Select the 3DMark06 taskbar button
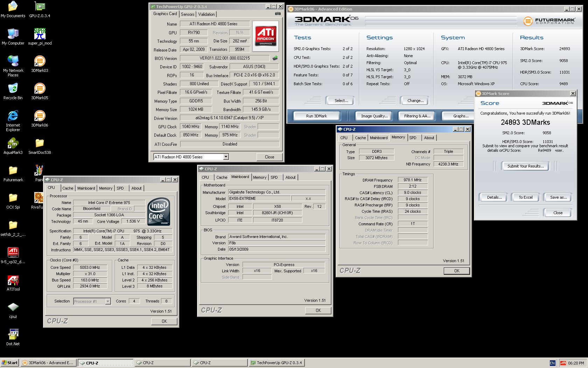This screenshot has height=368, width=588. (x=48, y=363)
